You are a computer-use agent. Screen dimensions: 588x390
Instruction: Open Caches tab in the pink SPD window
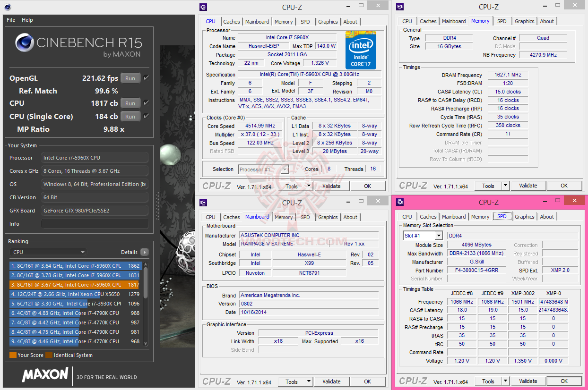pyautogui.click(x=428, y=217)
